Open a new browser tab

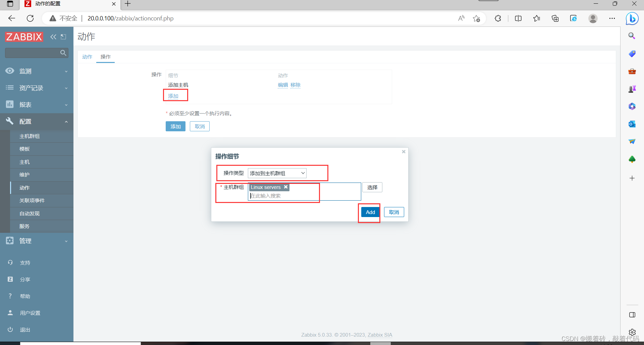click(128, 4)
